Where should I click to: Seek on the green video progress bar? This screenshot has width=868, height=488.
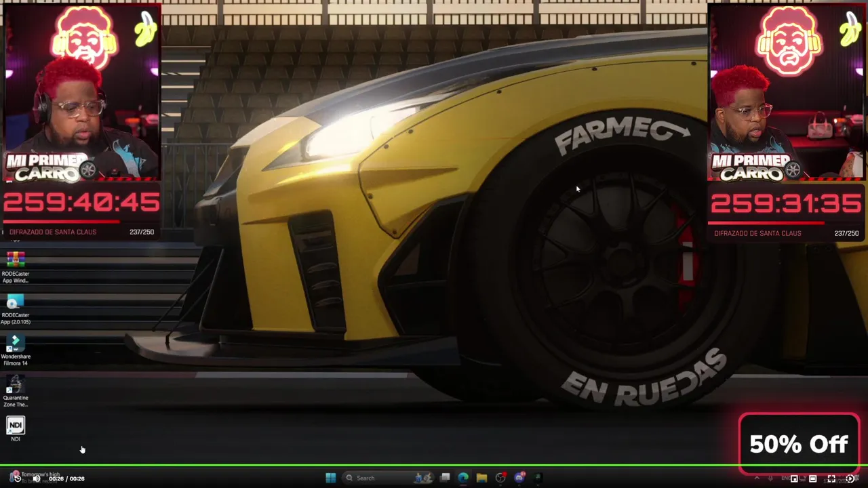[x=434, y=466]
